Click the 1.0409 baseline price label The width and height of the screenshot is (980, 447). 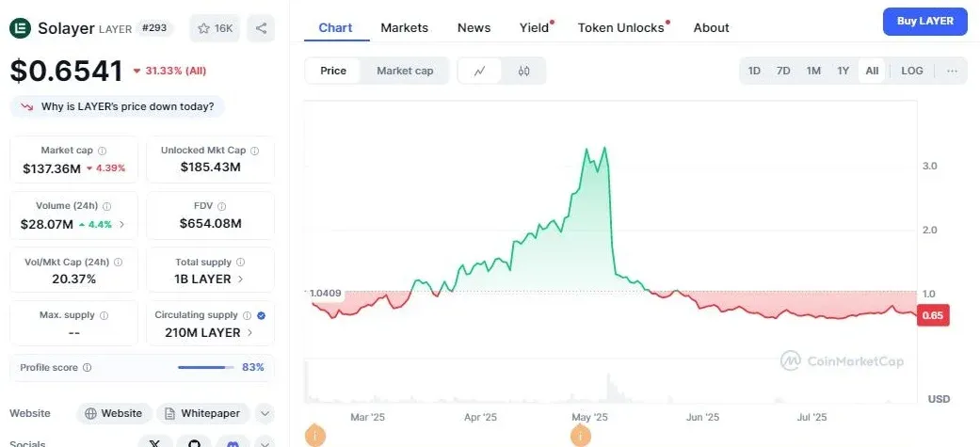(x=327, y=293)
